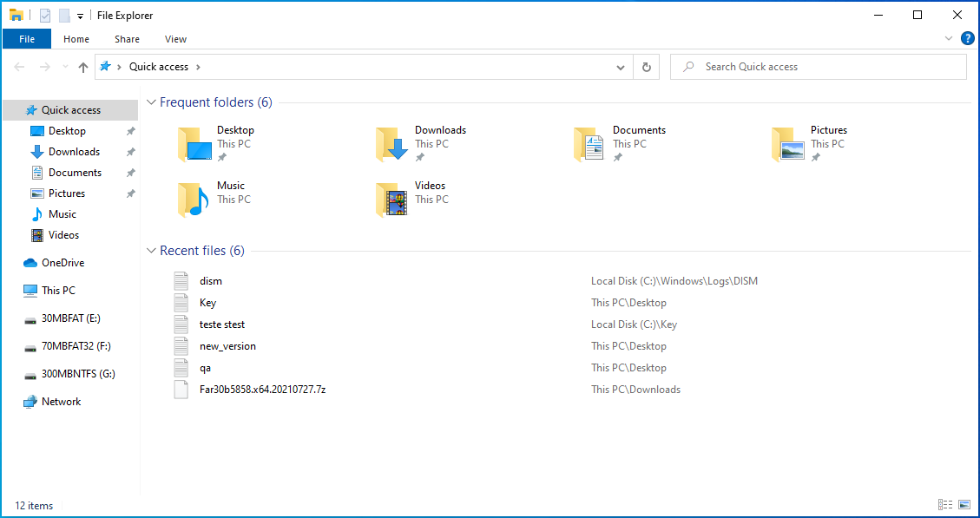Switch to details view in status bar
Image resolution: width=980 pixels, height=518 pixels.
click(x=945, y=505)
